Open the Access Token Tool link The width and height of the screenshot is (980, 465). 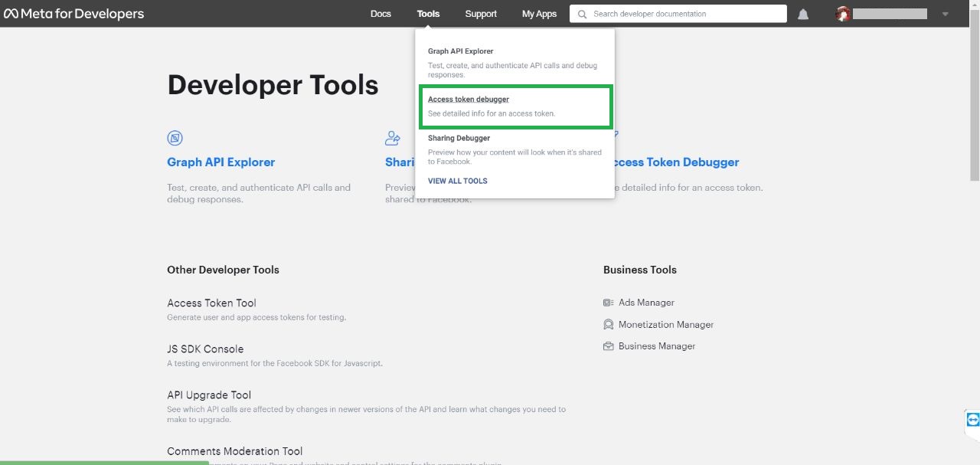[211, 303]
